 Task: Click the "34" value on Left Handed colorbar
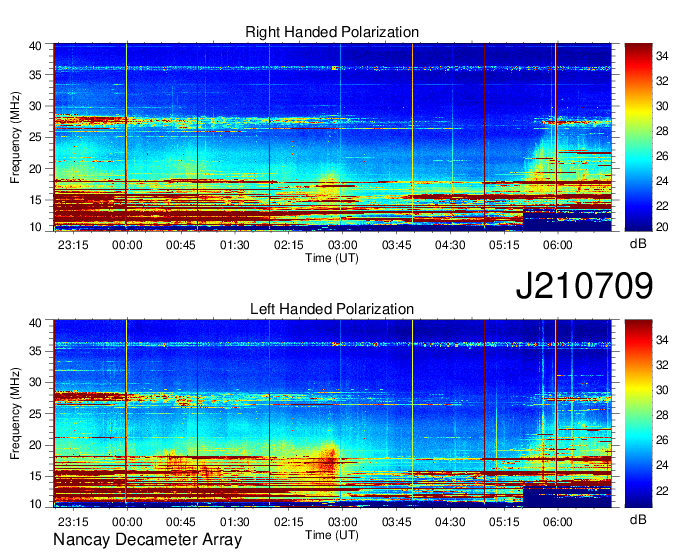click(x=662, y=340)
